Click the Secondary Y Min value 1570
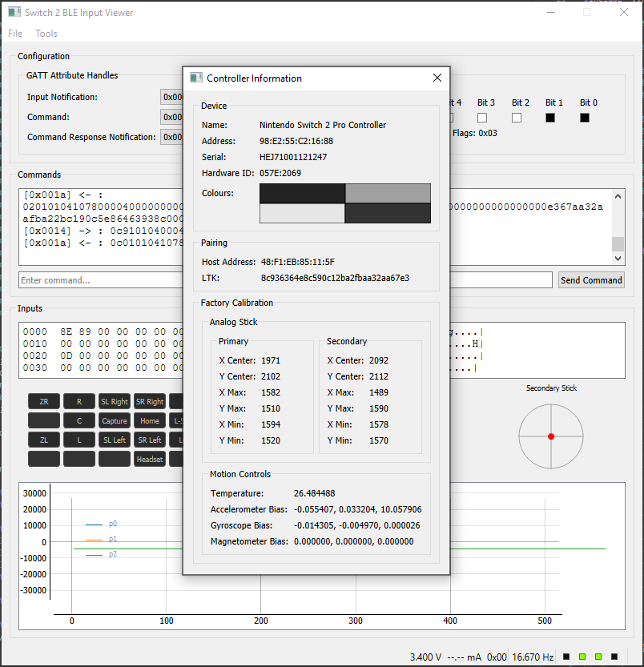 pyautogui.click(x=379, y=440)
